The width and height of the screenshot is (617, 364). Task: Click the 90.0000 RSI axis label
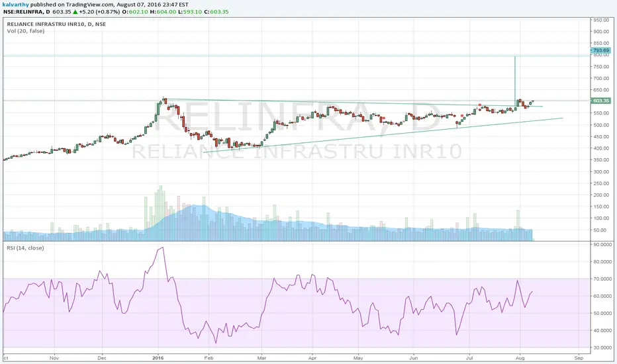tap(602, 244)
